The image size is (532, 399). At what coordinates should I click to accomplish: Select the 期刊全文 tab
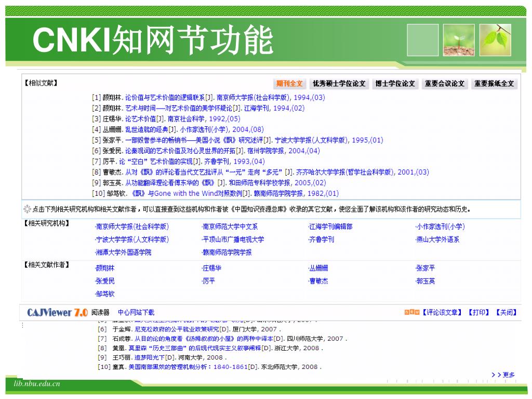coord(289,84)
